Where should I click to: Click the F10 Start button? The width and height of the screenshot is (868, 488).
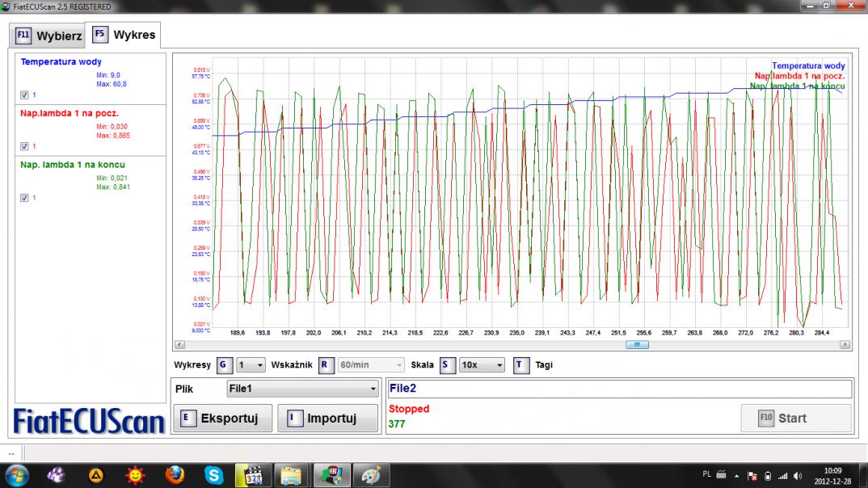tap(796, 419)
